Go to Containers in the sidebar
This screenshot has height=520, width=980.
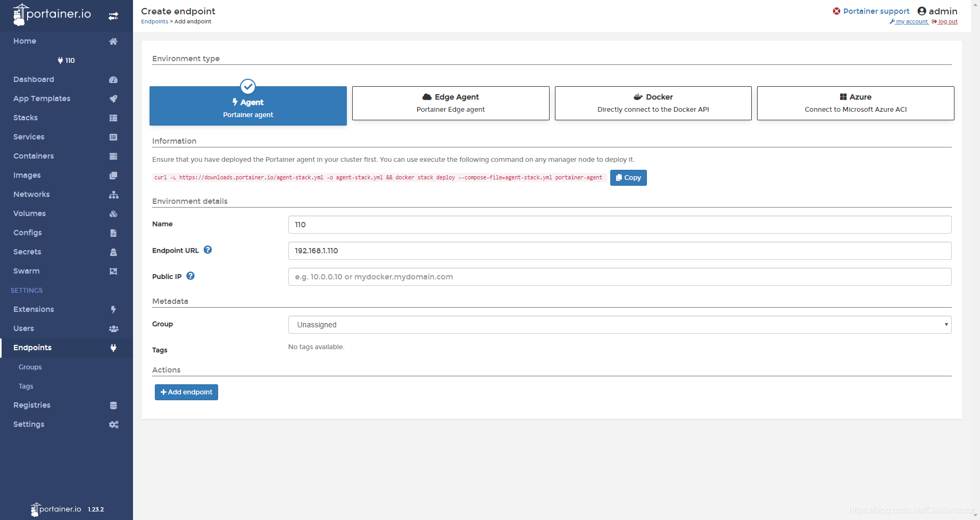(34, 156)
